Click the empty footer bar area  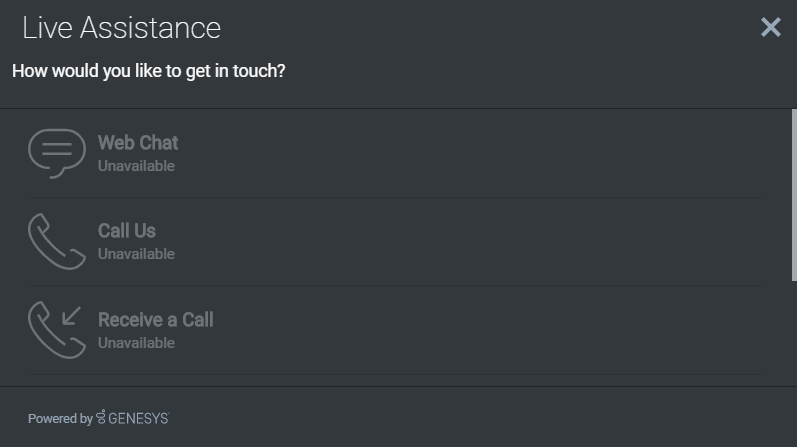point(500,417)
